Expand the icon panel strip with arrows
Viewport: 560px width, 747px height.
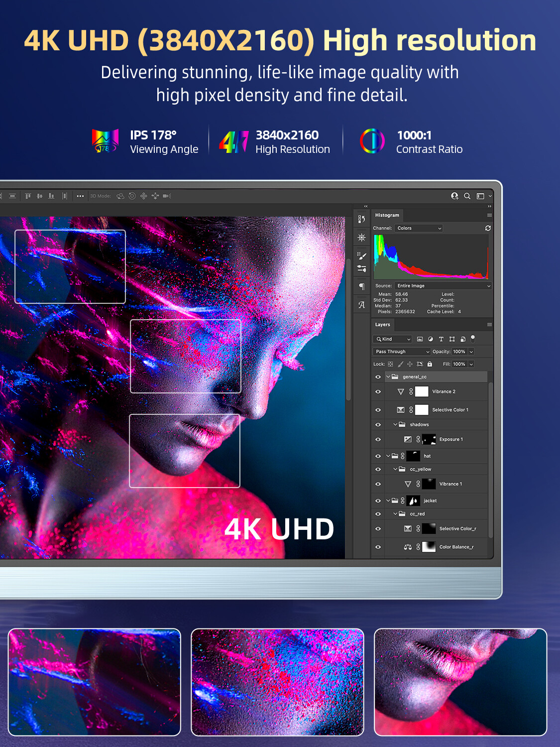tap(366, 206)
